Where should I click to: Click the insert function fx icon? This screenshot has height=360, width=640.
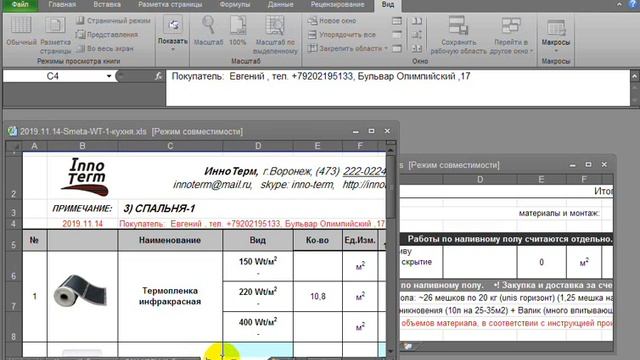tap(158, 76)
